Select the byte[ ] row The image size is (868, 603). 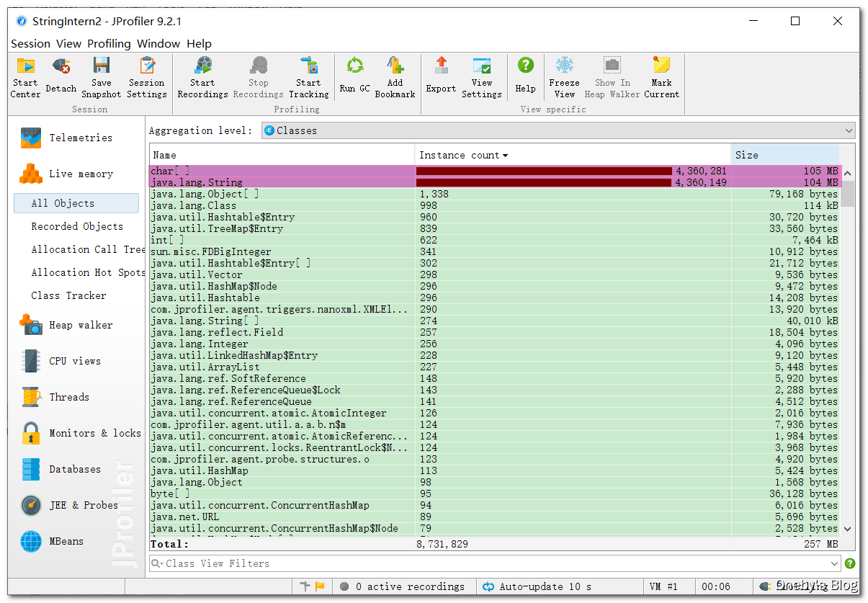coord(494,493)
